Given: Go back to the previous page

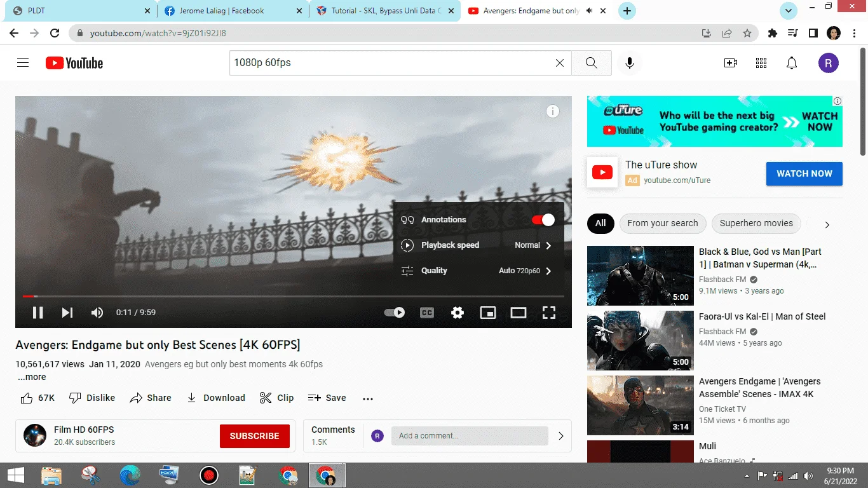Looking at the screenshot, I should pyautogui.click(x=14, y=33).
